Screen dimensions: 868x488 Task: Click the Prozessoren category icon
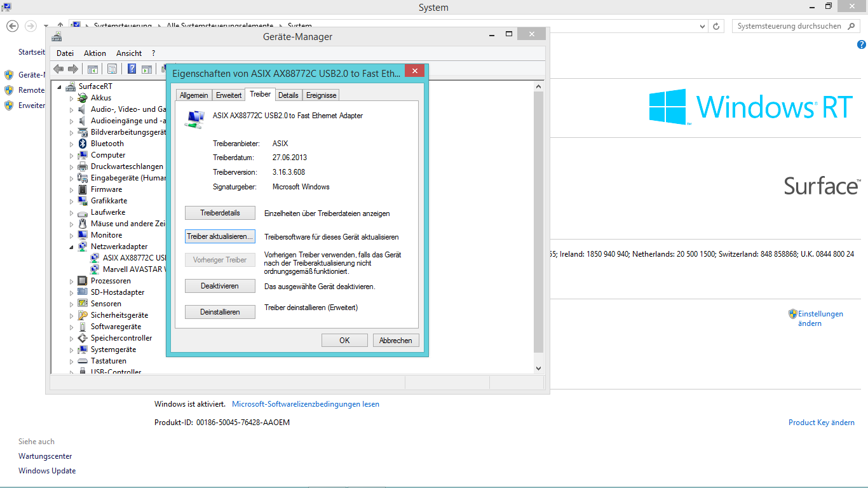(x=83, y=281)
